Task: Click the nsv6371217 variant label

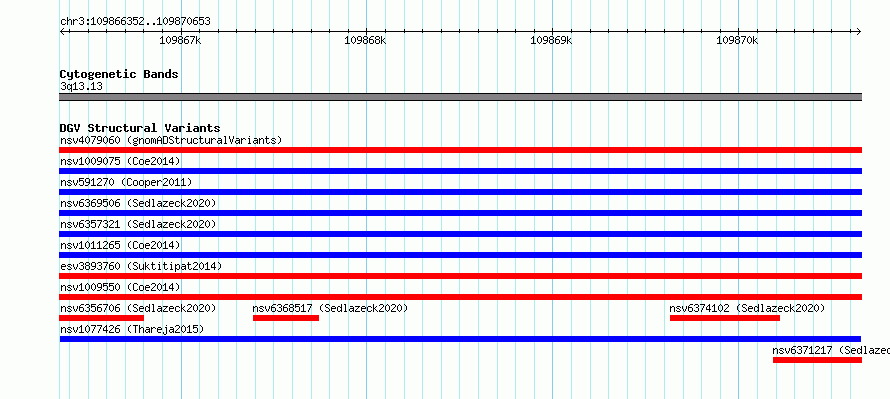Action: tap(831, 350)
